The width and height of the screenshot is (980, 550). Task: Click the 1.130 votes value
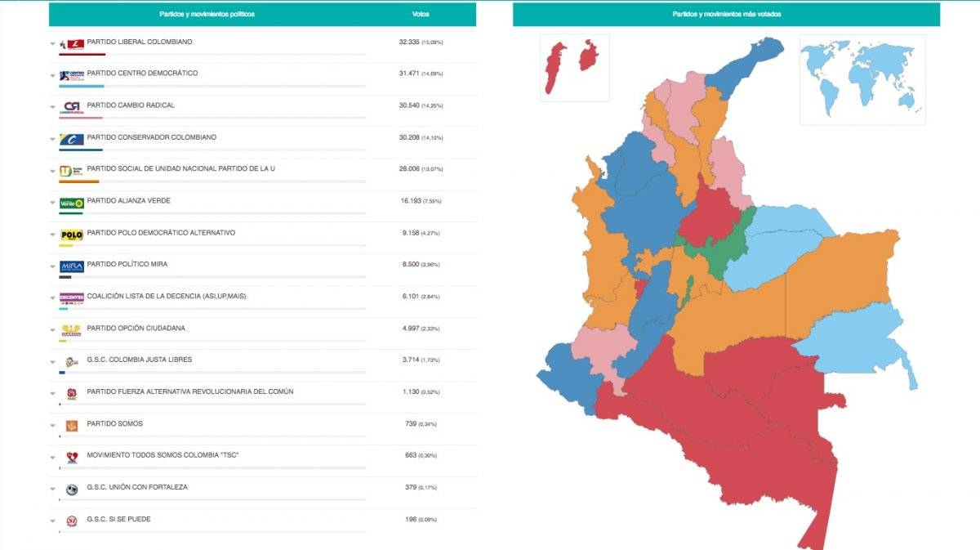coord(411,392)
